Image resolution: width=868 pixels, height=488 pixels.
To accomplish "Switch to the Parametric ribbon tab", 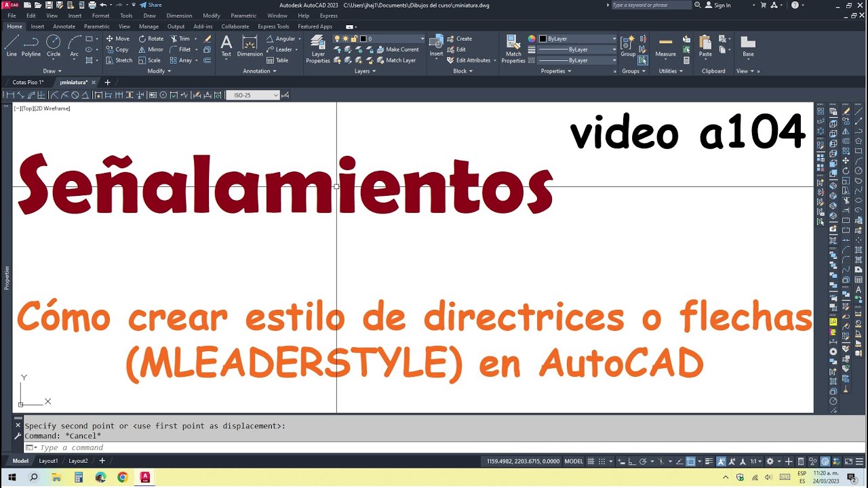I will tap(97, 26).
